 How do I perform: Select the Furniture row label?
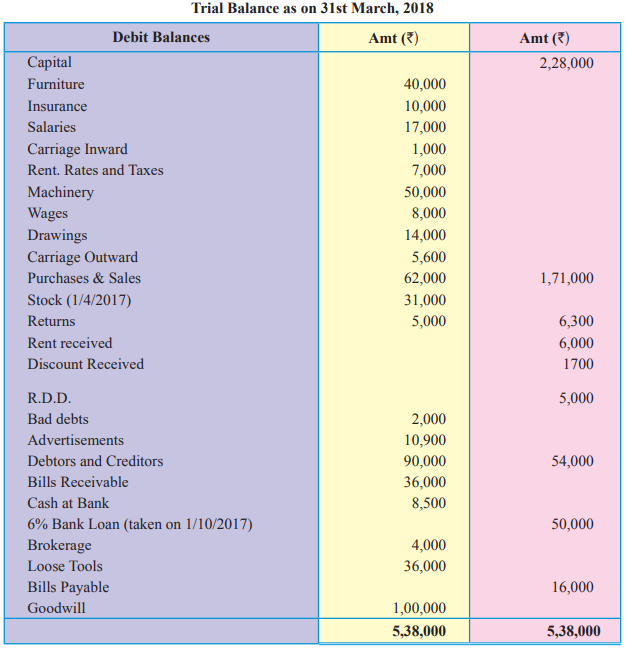tap(56, 84)
